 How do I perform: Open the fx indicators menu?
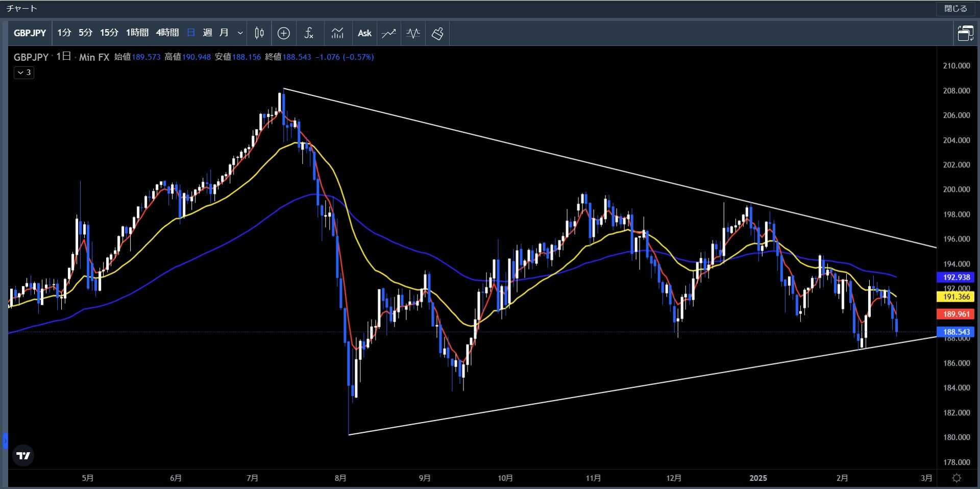[x=308, y=33]
